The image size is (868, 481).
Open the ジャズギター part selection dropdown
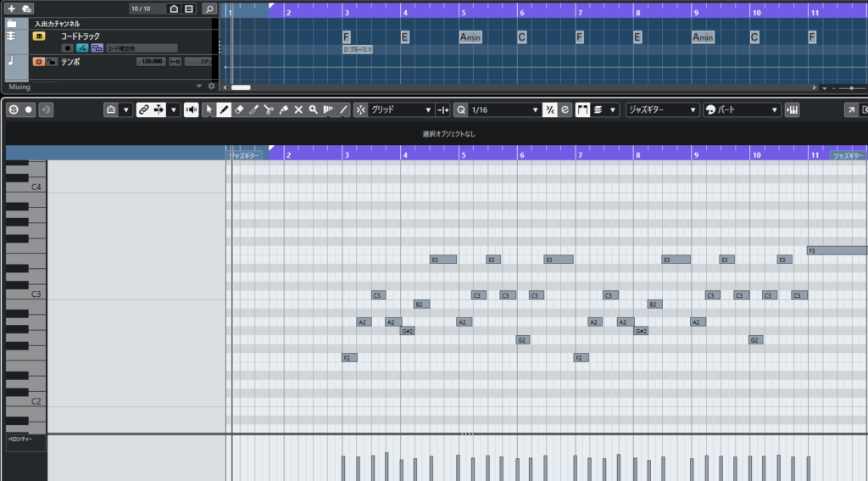point(662,109)
